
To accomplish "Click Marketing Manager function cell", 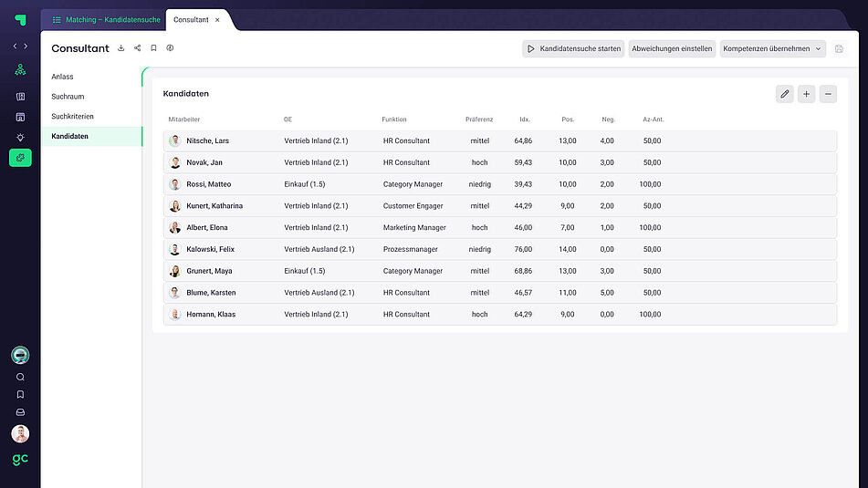I will tap(414, 227).
